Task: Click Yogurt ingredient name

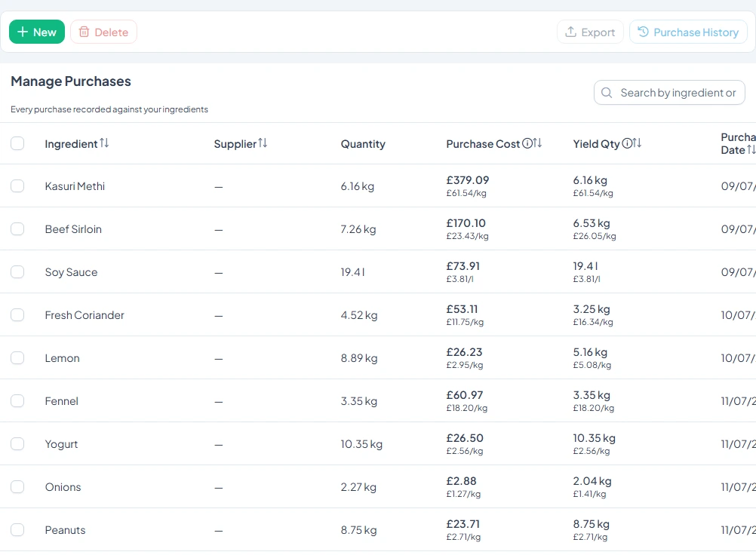Action: 61,444
